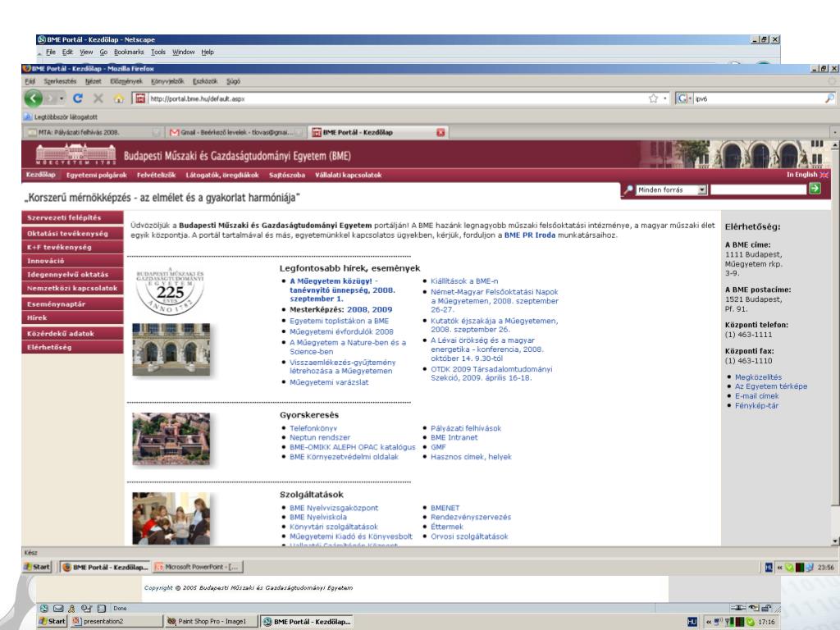Click the Stop loading X icon
This screenshot has width=840, height=630.
click(98, 98)
